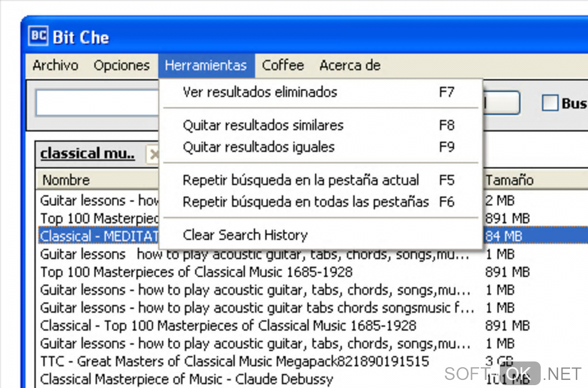Focus the search text field
Screen dimensions: 588x388
(x=96, y=104)
